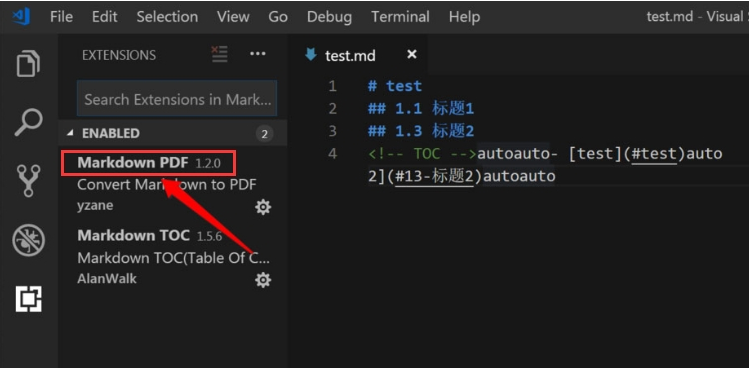Click the Convert Markdown to PDF description
Viewport: 749px width, 368px height.
click(167, 184)
